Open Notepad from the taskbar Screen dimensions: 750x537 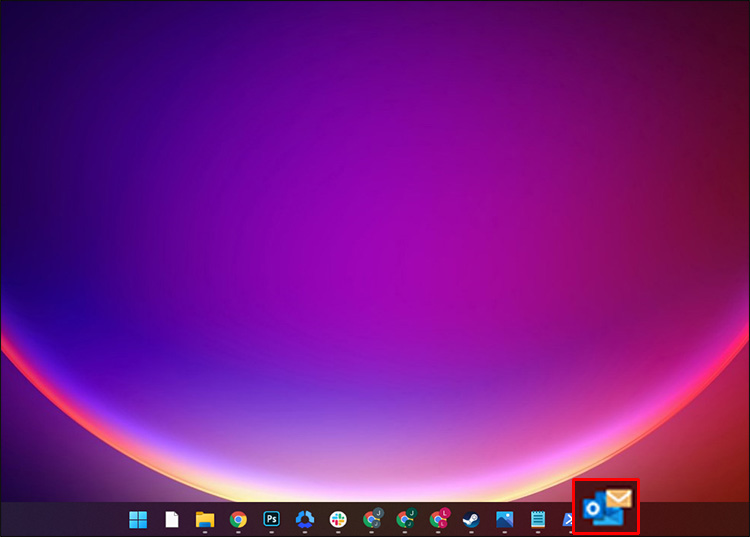pyautogui.click(x=538, y=519)
